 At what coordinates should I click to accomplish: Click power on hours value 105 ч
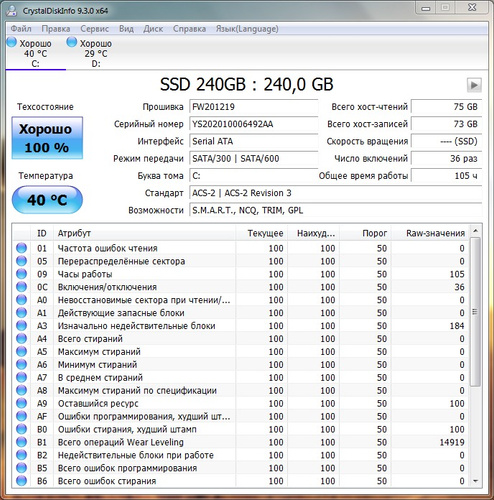click(x=447, y=176)
